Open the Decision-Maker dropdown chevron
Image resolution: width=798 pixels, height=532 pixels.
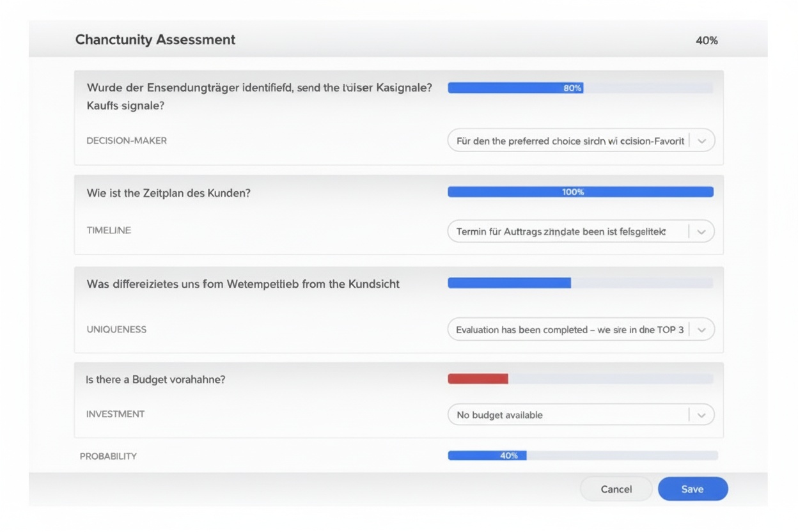[x=701, y=141]
